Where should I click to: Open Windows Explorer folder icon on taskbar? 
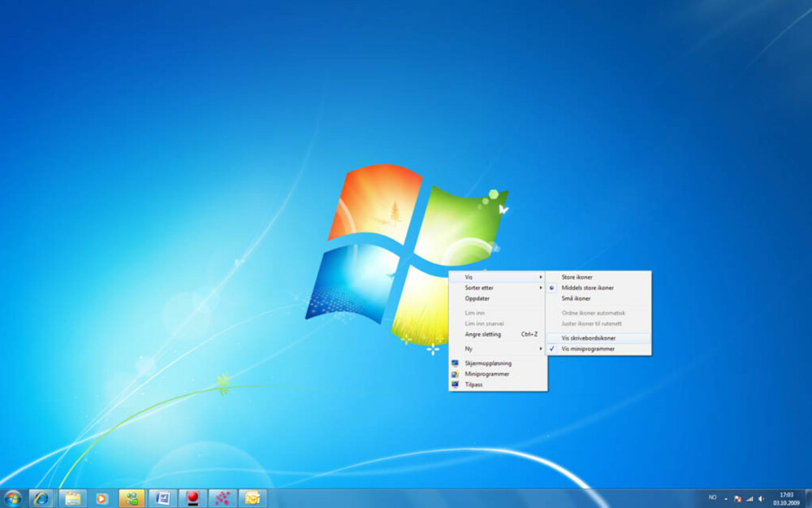point(72,499)
